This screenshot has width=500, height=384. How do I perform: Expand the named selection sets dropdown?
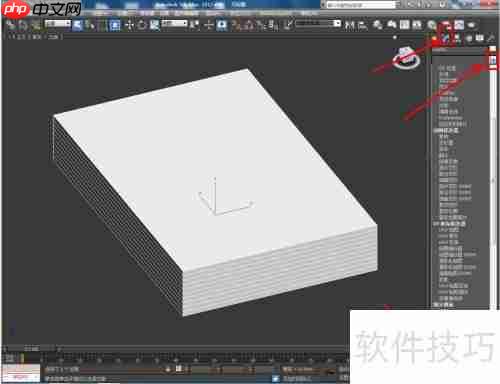(318, 23)
